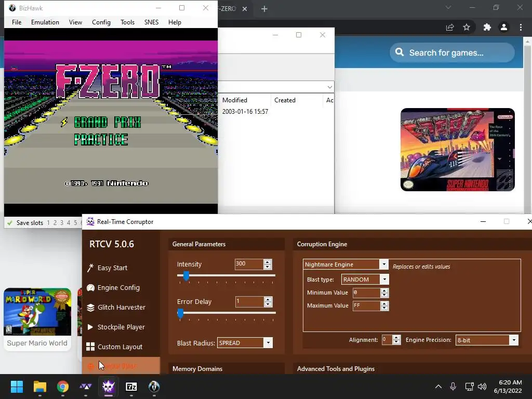Viewport: 532px width, 399px height.
Task: Open BizHawk Config menu
Action: (101, 22)
